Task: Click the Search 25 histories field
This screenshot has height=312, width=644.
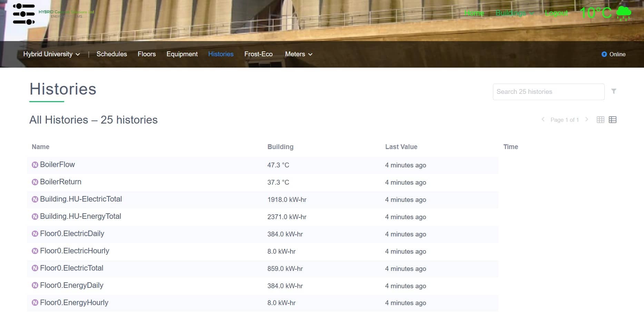Action: [x=548, y=92]
